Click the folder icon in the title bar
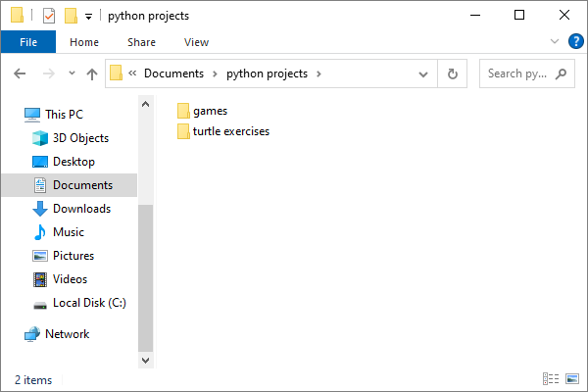Viewport: 588px width, 392px height. click(17, 16)
